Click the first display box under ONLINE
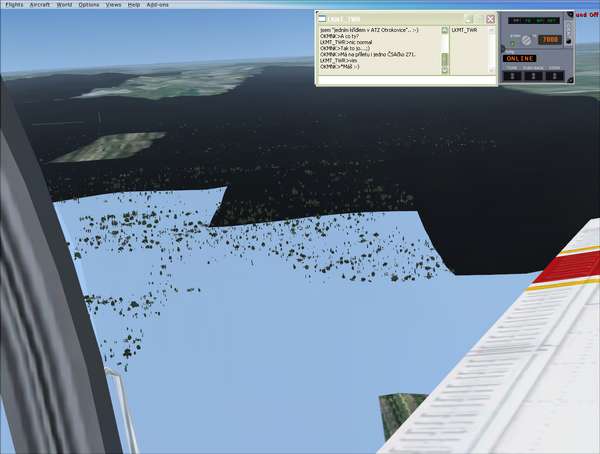The width and height of the screenshot is (600, 454). point(512,76)
